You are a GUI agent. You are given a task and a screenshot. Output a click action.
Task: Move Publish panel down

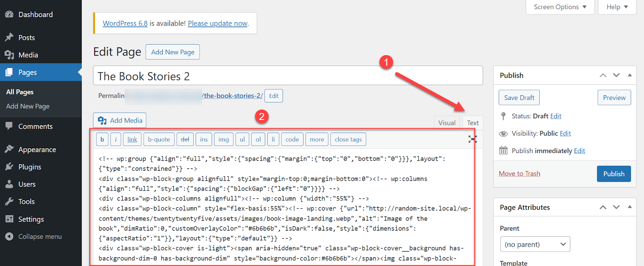point(616,75)
